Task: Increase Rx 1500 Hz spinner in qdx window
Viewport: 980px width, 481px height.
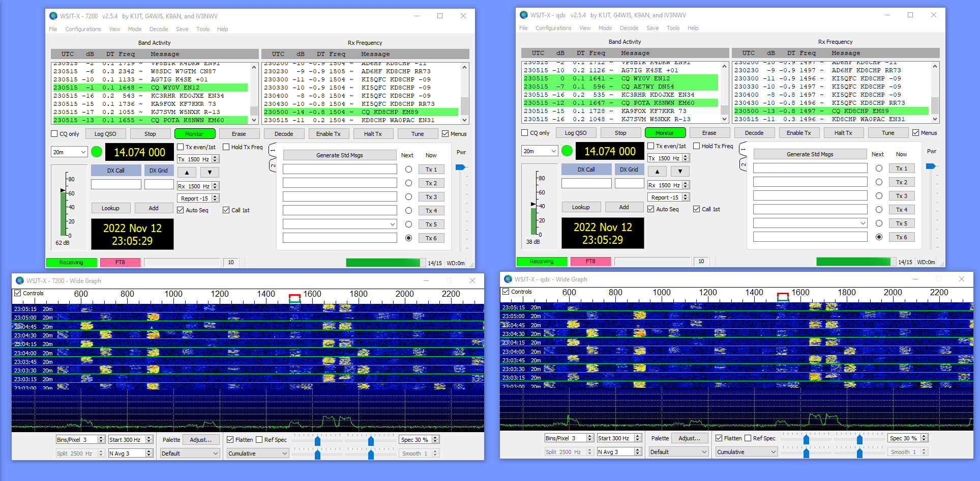Action: 686,183
